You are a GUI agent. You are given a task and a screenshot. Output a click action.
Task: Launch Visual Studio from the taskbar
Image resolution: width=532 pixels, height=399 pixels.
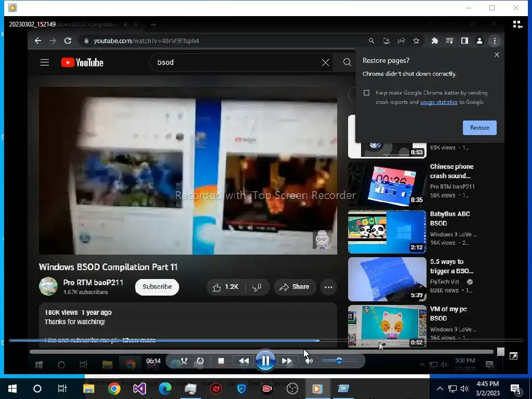tap(139, 389)
